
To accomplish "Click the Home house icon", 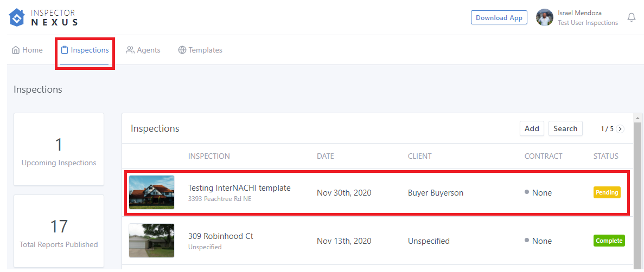I will tap(16, 50).
